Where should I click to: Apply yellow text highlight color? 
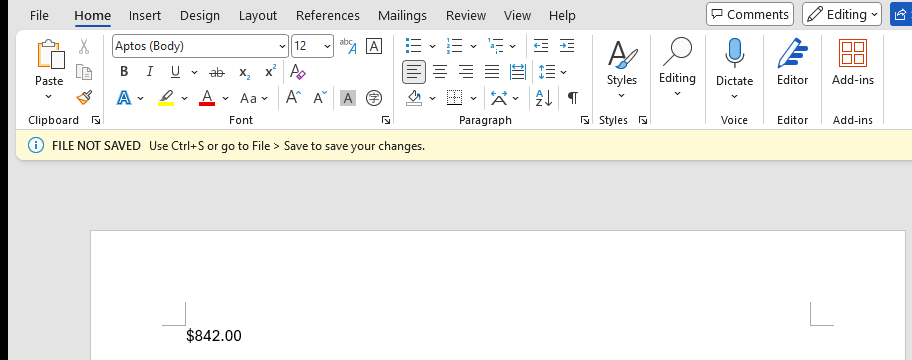pos(166,98)
